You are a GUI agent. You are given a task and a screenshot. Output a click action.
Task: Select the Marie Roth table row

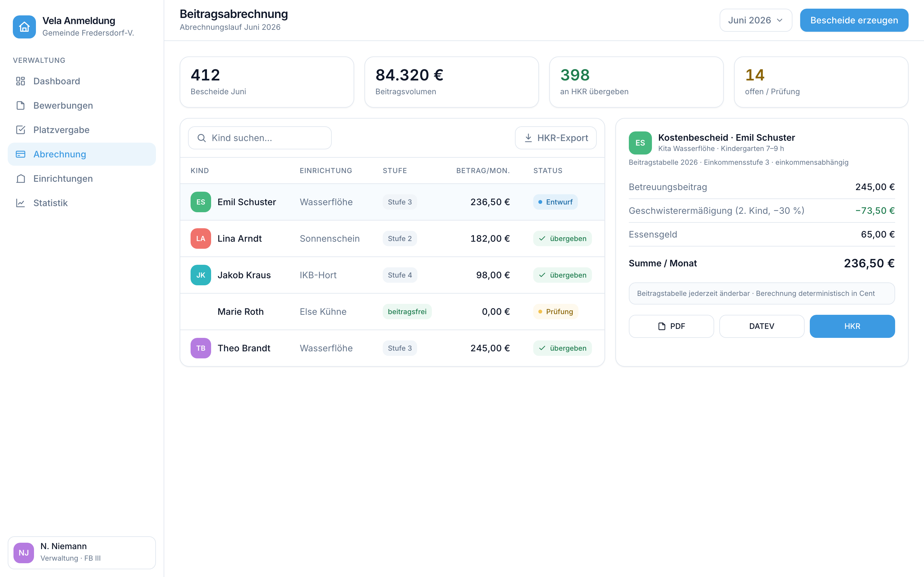coord(392,312)
